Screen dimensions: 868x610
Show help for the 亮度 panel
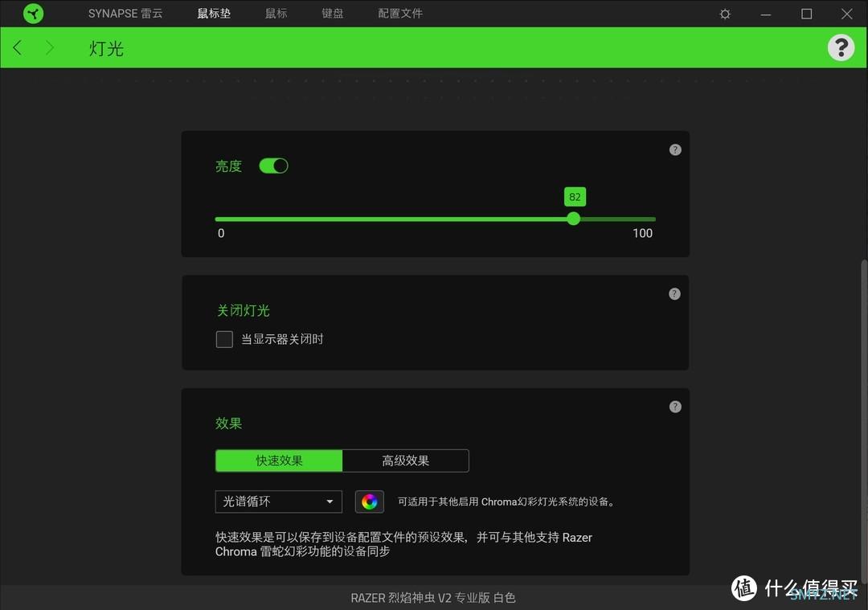675,149
